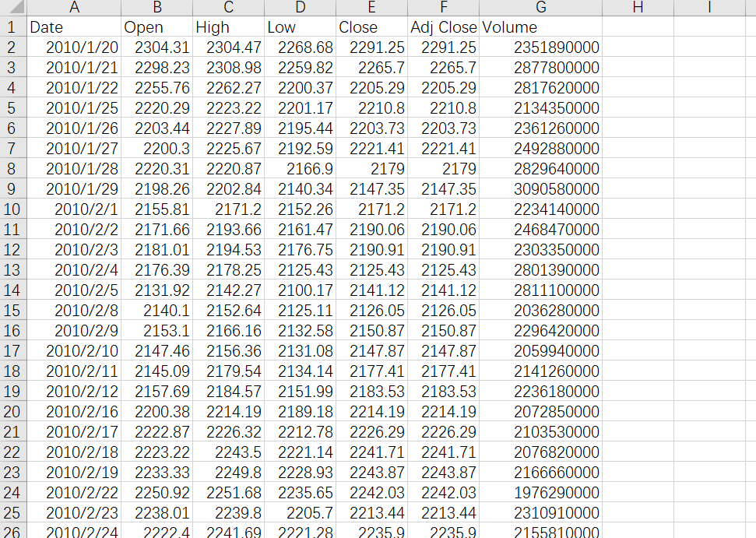Select column H header
This screenshot has height=538, width=756.
tap(638, 7)
